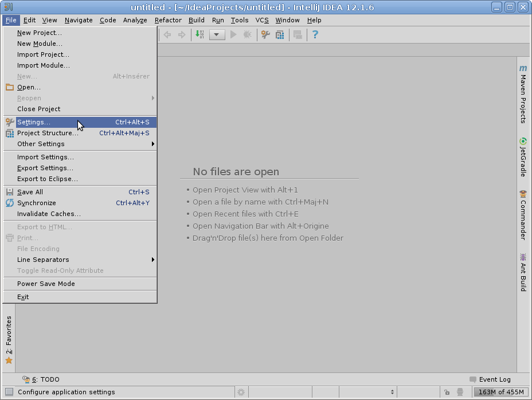
Task: Open the View menu
Action: [49, 21]
